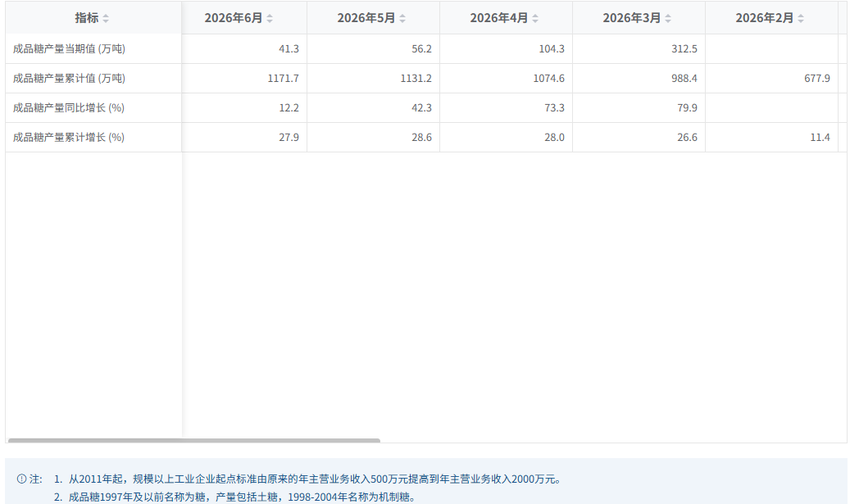Image resolution: width=850 pixels, height=504 pixels.
Task: Select the 成品糖产量累计值 (万吨) row label
Action: (69, 78)
